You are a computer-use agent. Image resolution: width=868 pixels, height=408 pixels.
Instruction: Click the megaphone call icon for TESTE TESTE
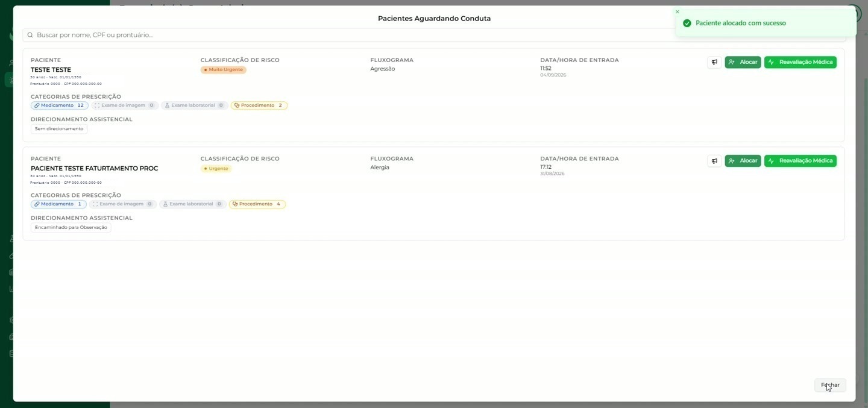(x=714, y=62)
